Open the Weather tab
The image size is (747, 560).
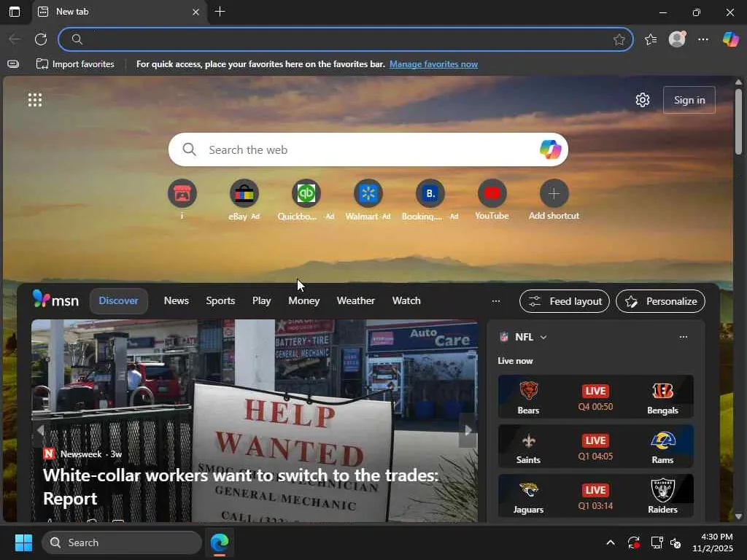tap(355, 301)
